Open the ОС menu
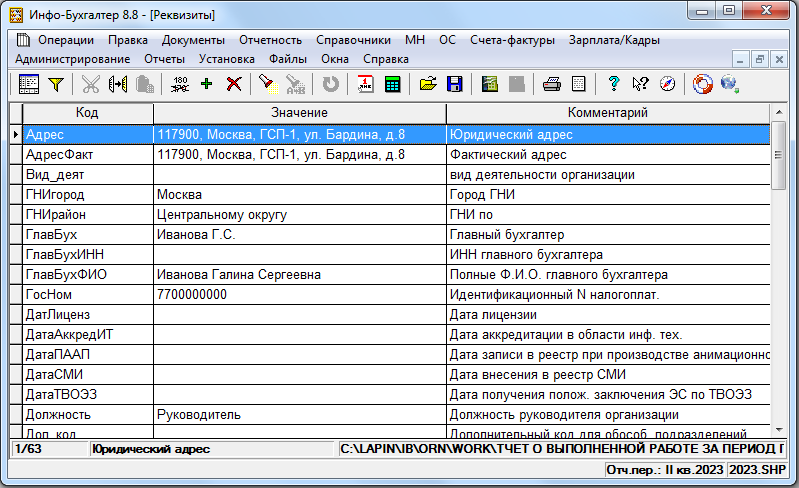This screenshot has height=488, width=799. (x=447, y=40)
